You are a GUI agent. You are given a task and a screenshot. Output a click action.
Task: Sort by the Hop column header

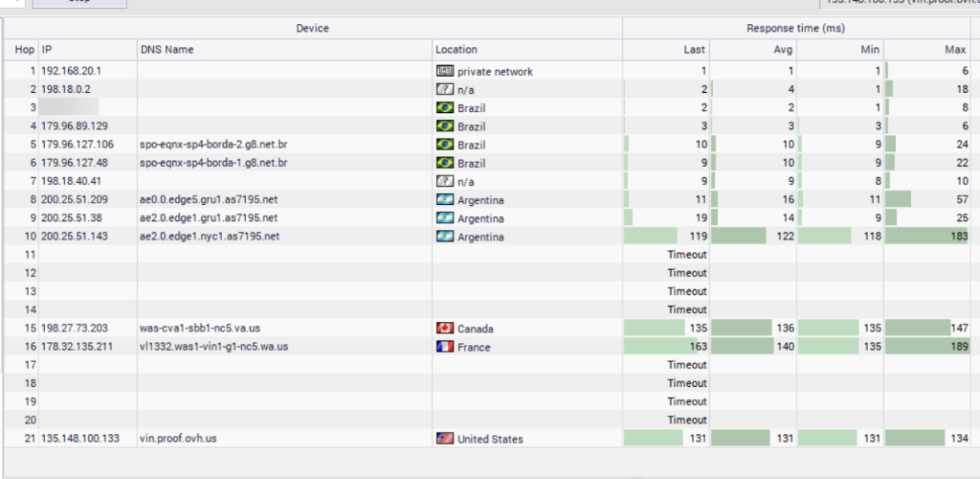pos(22,50)
